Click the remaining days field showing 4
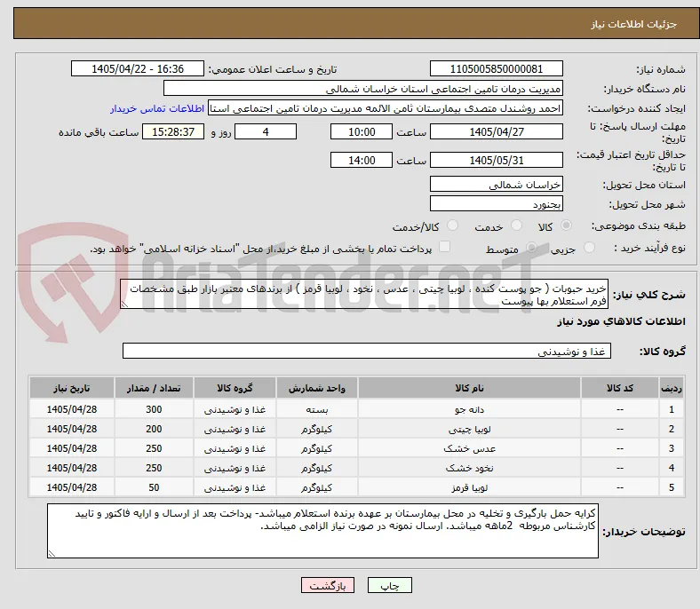The image size is (700, 609). (x=266, y=131)
